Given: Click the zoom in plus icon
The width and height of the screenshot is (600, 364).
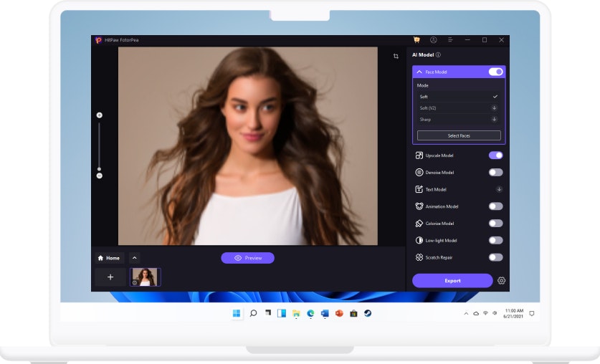Looking at the screenshot, I should (100, 115).
